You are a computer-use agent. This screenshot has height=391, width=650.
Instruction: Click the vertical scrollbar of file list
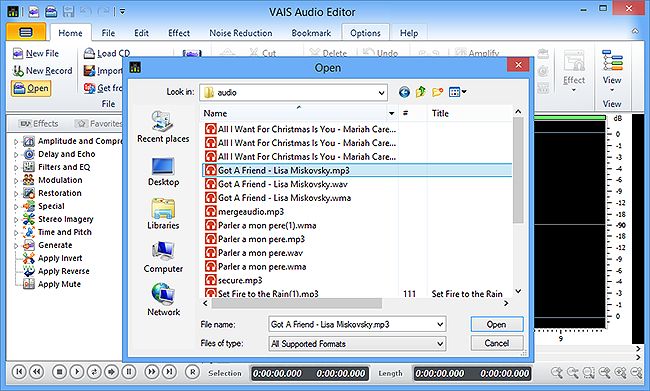point(518,170)
